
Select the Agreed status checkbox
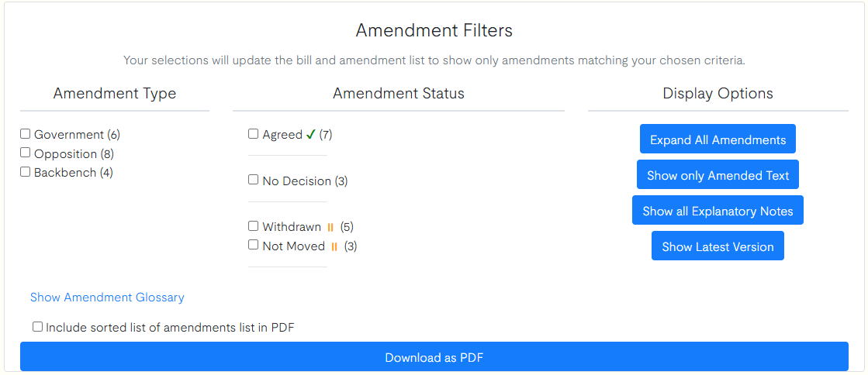[x=254, y=134]
